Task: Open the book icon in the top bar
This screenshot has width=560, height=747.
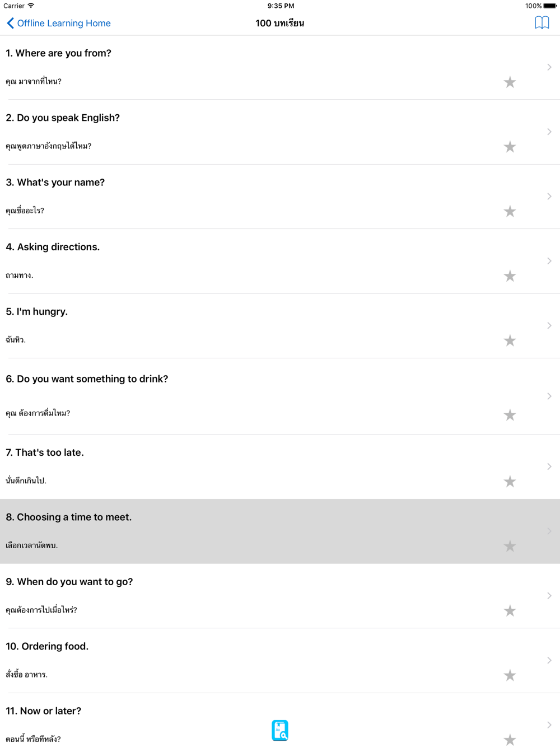Action: click(542, 23)
